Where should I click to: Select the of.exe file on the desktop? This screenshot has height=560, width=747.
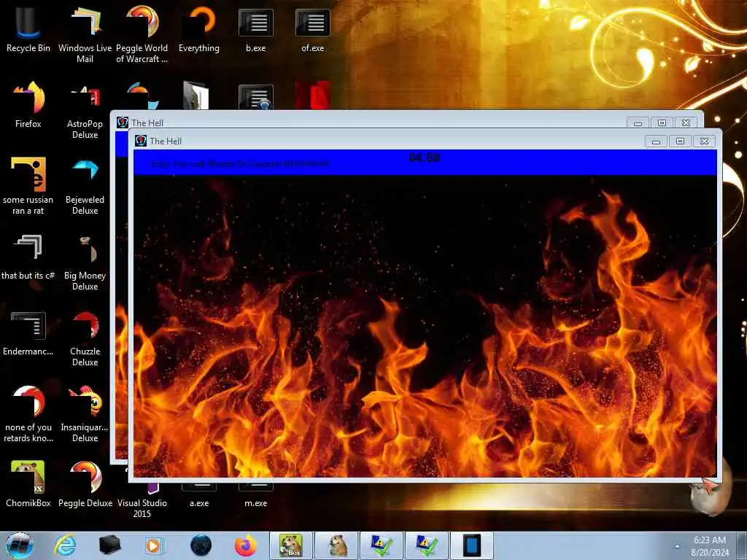click(x=312, y=29)
